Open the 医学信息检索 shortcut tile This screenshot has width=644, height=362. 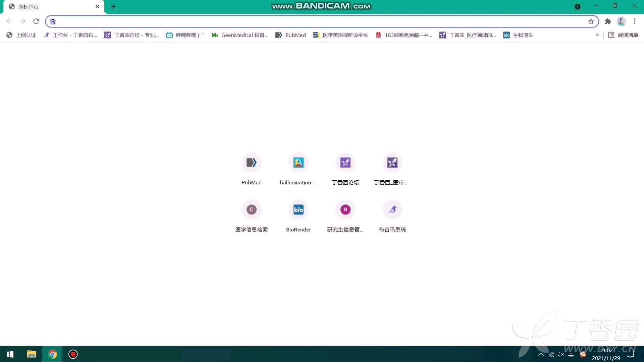(251, 216)
